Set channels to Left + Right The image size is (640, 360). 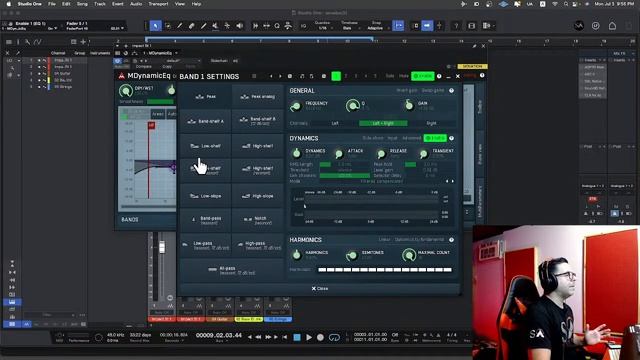click(x=383, y=123)
